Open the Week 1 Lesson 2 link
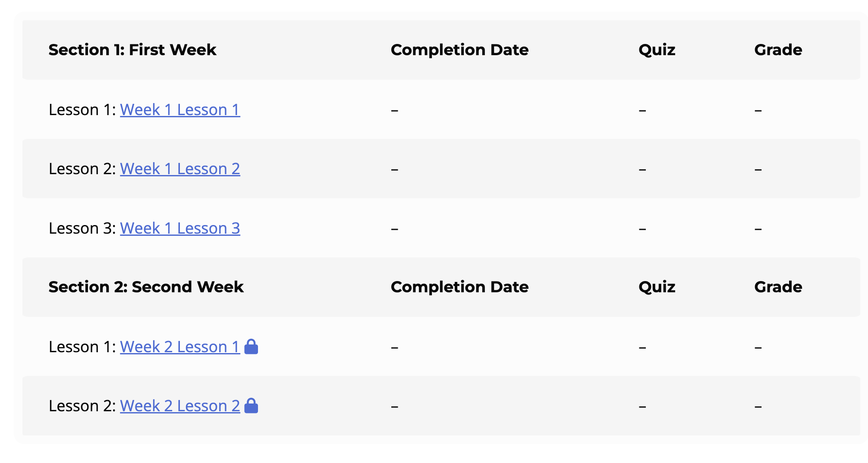 (180, 169)
